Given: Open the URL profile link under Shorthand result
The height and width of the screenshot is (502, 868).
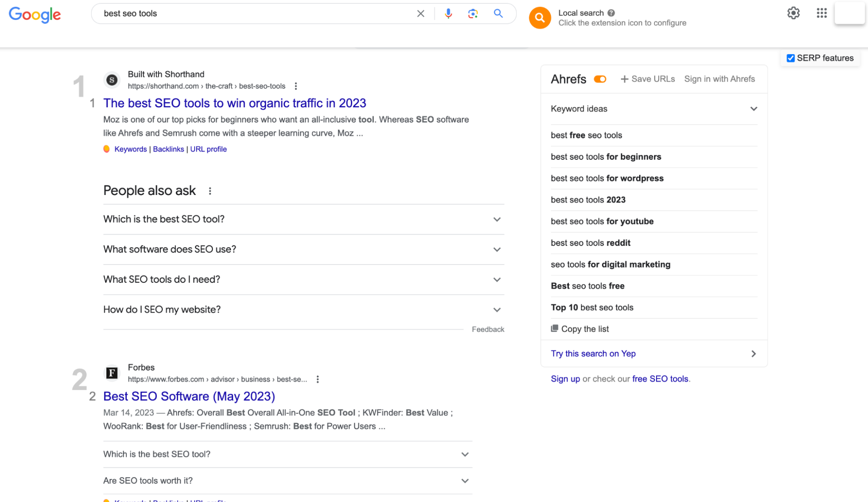Looking at the screenshot, I should (x=208, y=149).
